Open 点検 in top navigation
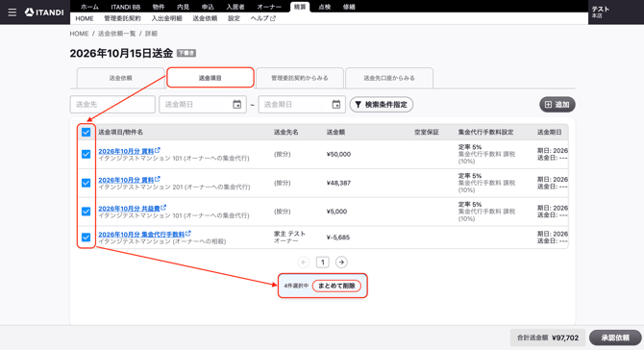The width and height of the screenshot is (644, 350). pos(325,7)
